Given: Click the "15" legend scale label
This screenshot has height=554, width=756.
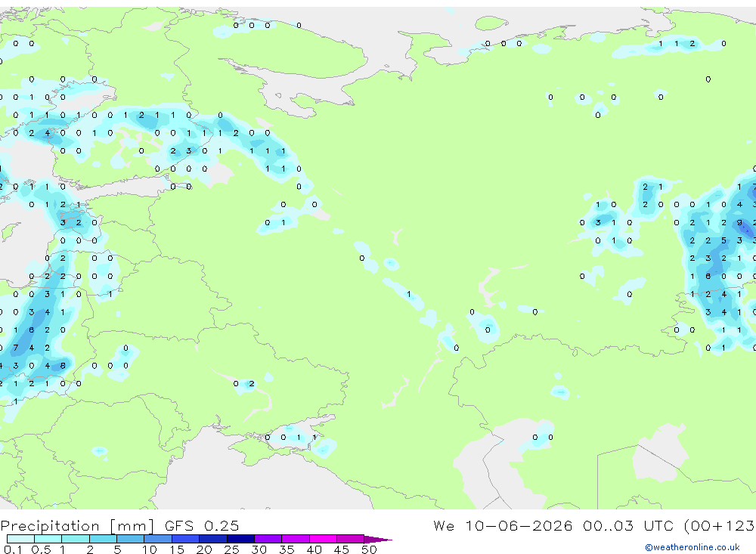Looking at the screenshot, I should click(177, 549).
